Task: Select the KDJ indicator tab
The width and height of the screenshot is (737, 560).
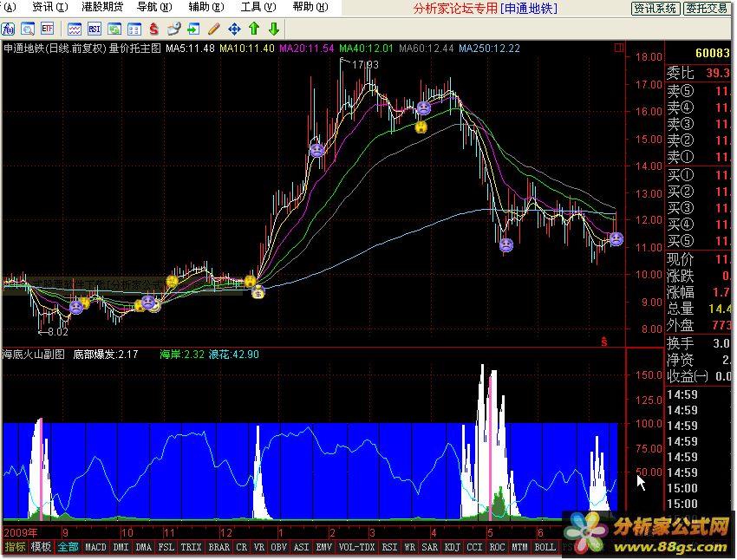Action: (452, 547)
